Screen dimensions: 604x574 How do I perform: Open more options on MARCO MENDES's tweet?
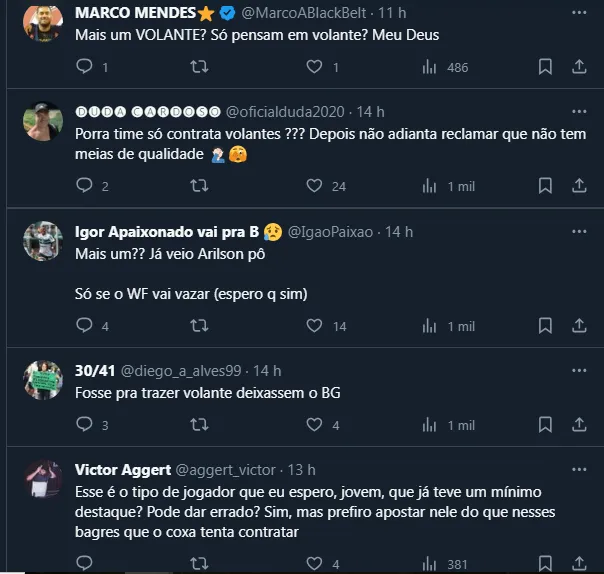click(x=579, y=13)
